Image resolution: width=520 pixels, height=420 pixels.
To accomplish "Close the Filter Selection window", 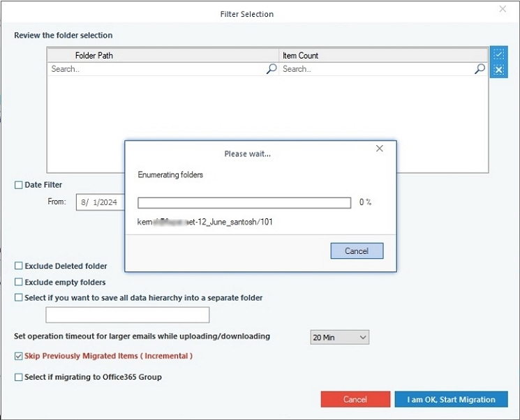I will click(x=503, y=9).
